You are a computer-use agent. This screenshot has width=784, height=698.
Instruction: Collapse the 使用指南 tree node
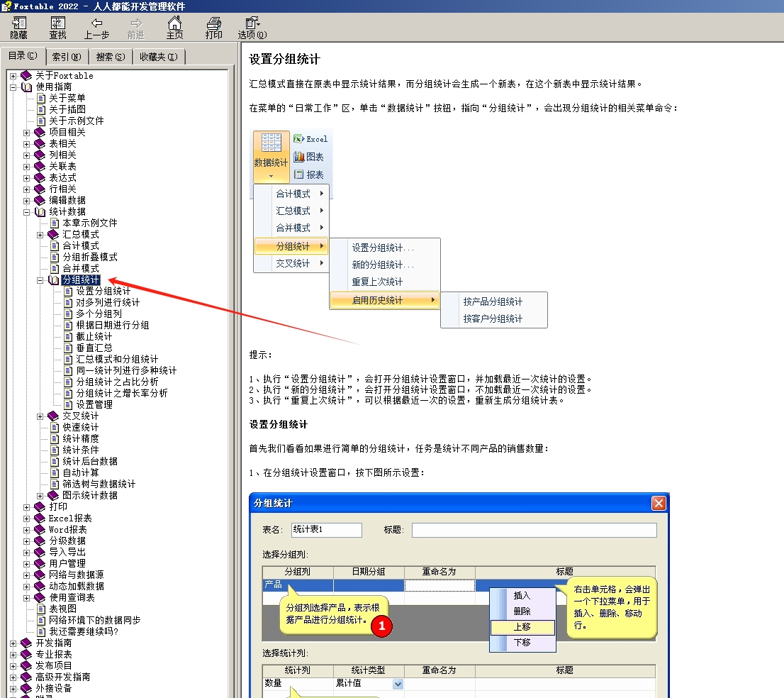(13, 87)
